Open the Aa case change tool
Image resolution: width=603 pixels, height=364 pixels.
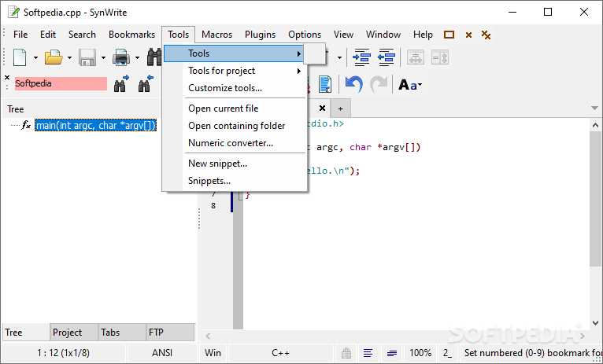pos(410,84)
